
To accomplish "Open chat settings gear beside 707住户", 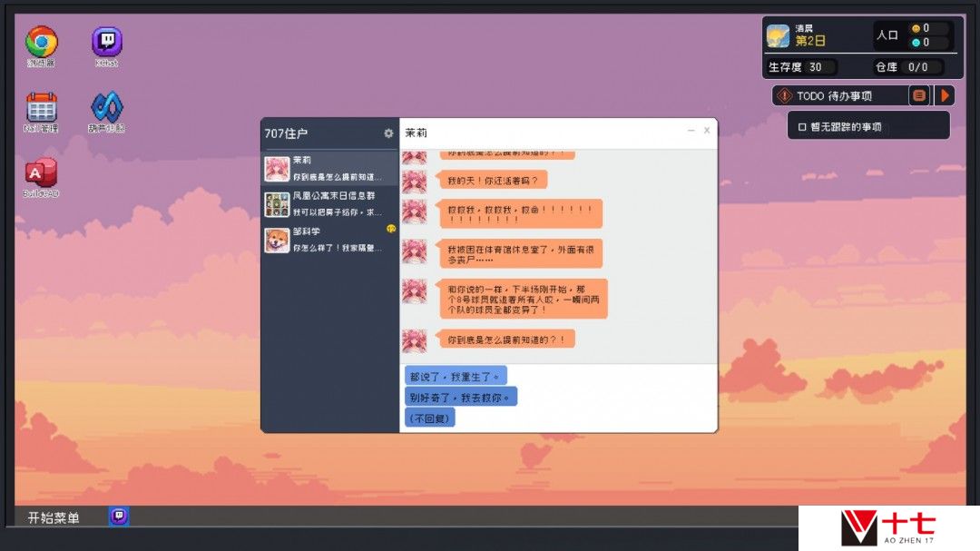I will pyautogui.click(x=388, y=133).
